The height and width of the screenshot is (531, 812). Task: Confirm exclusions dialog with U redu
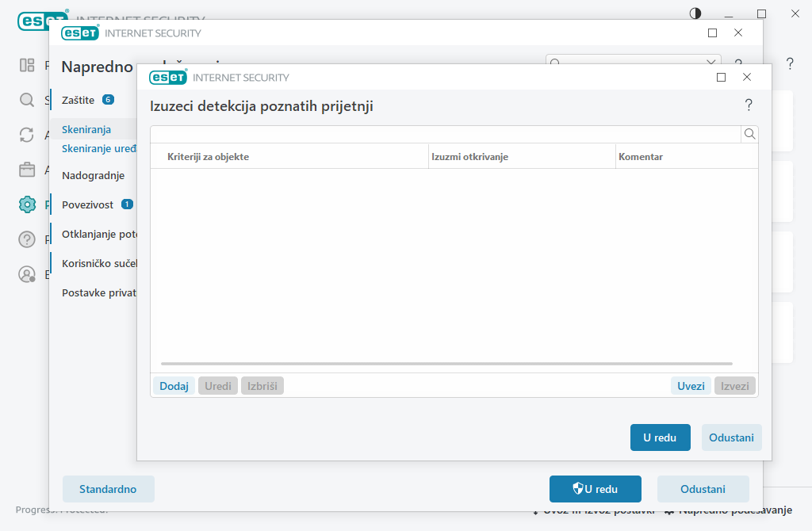pyautogui.click(x=661, y=437)
